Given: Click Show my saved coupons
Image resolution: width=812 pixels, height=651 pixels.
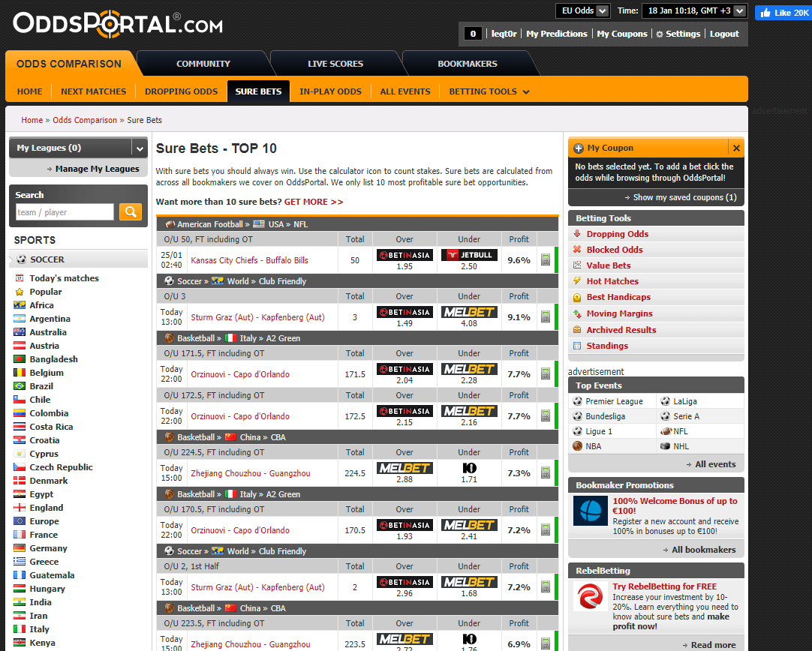Looking at the screenshot, I should coord(684,197).
